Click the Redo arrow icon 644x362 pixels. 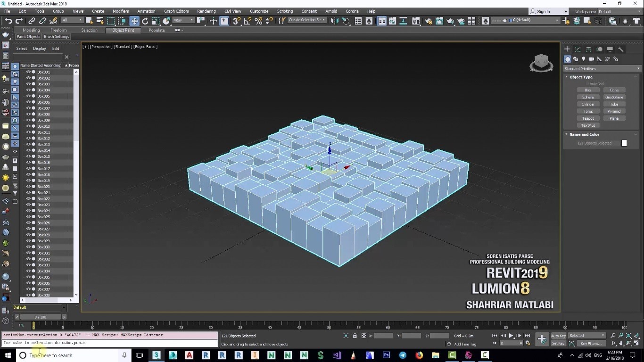pyautogui.click(x=19, y=21)
